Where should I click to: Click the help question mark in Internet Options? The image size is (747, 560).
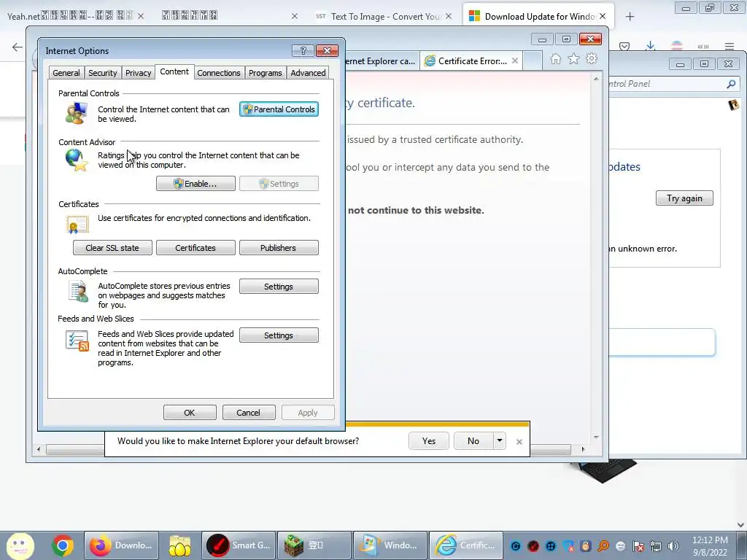tap(303, 50)
